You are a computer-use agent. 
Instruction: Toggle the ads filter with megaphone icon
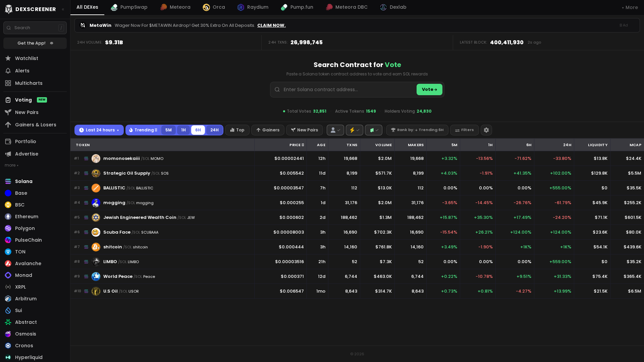click(374, 130)
